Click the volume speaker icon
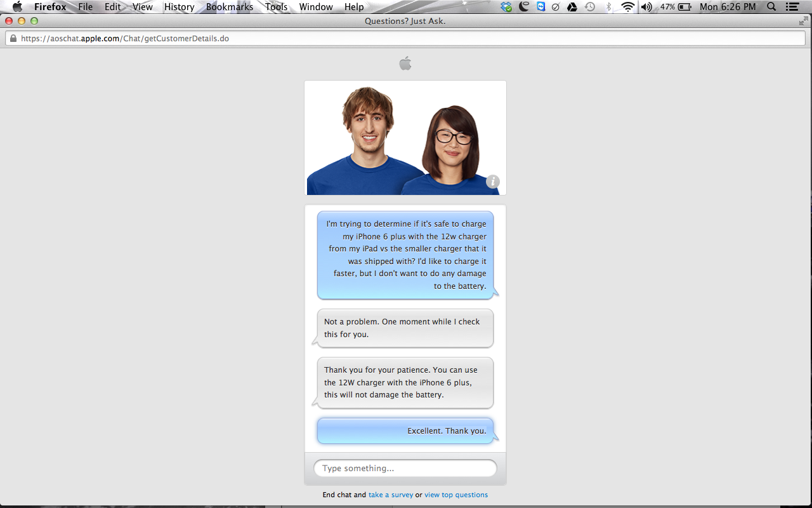Screen dimensions: 812x508 tap(646, 7)
